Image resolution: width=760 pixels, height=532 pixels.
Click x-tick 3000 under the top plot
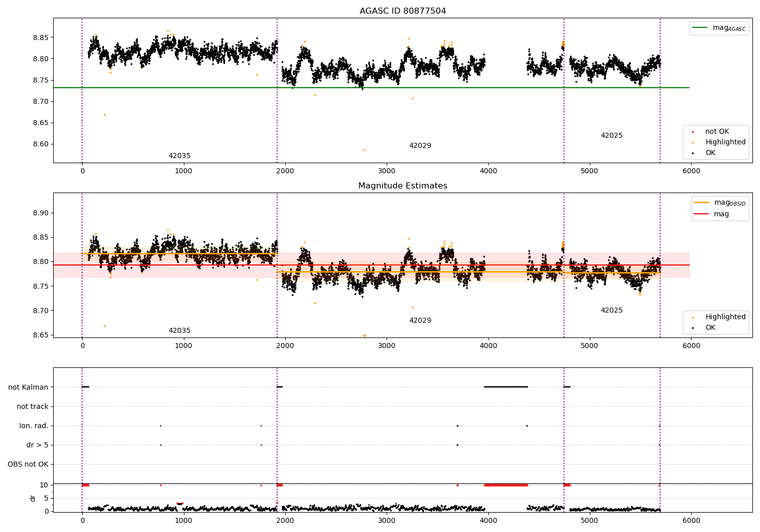387,171
